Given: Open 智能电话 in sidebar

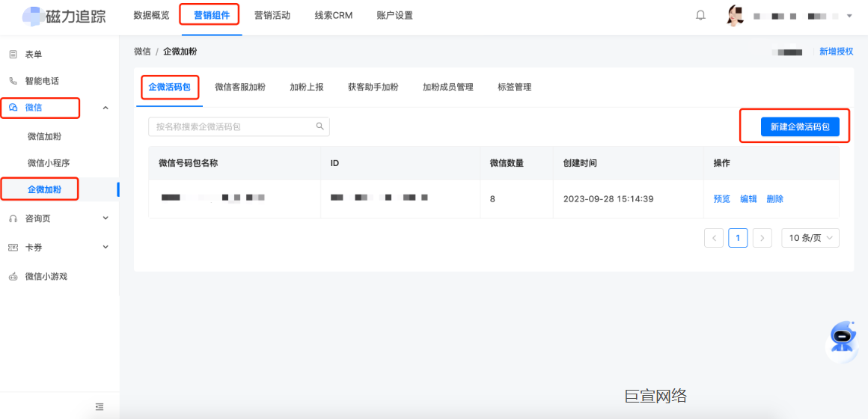Looking at the screenshot, I should pos(42,81).
